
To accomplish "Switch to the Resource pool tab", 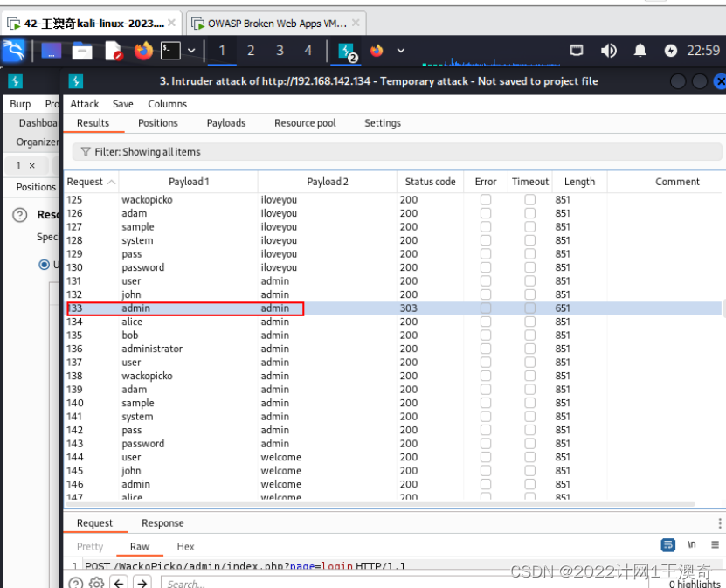I will pos(305,123).
